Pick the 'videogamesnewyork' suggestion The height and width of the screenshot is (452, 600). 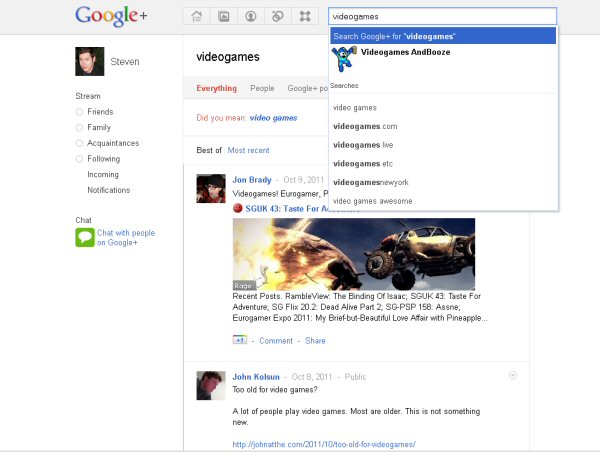[443, 183]
